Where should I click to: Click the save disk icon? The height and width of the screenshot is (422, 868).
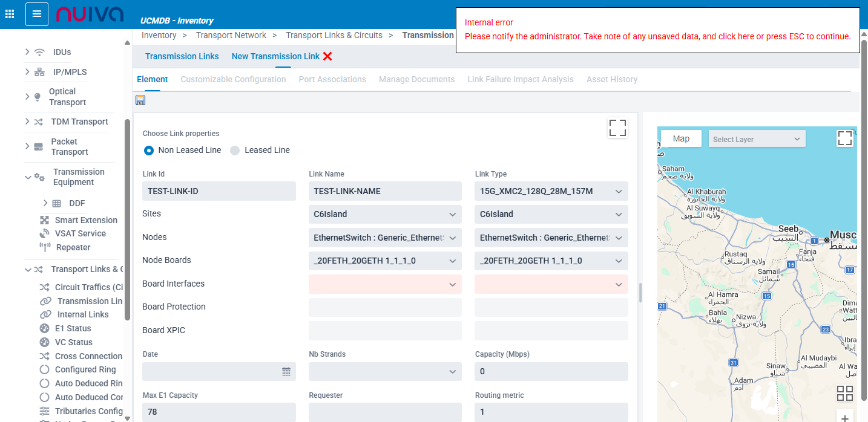[140, 100]
